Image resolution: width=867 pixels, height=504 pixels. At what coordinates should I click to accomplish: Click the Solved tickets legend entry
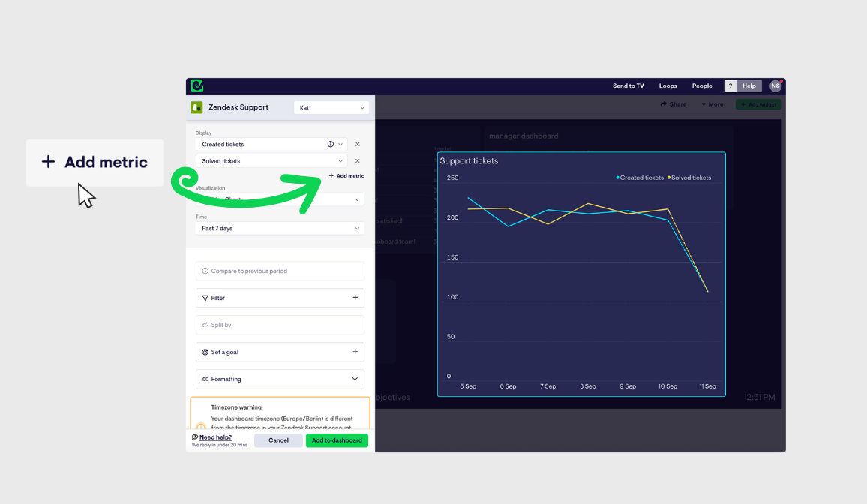689,178
